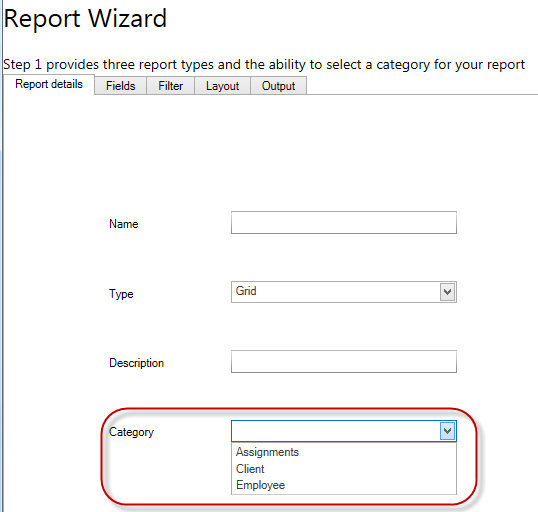Open the Fields tab
538x512 pixels.
coord(120,85)
